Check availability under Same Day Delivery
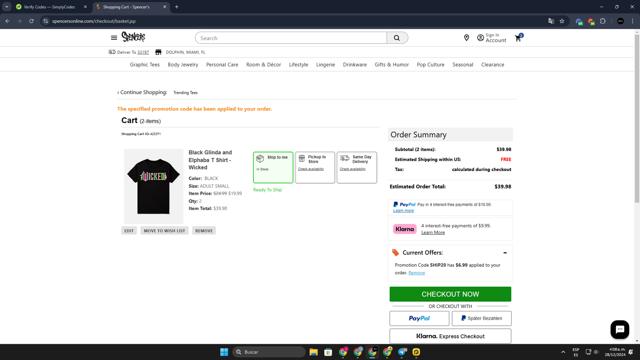 coord(353,169)
